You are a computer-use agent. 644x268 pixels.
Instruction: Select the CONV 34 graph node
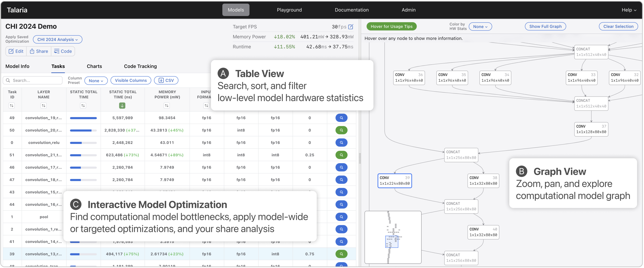(495, 78)
